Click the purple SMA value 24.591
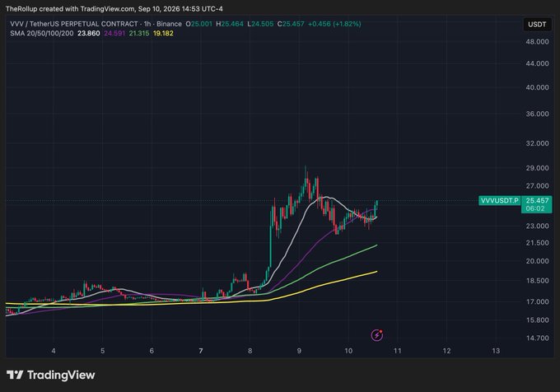This screenshot has width=560, height=392. click(114, 33)
